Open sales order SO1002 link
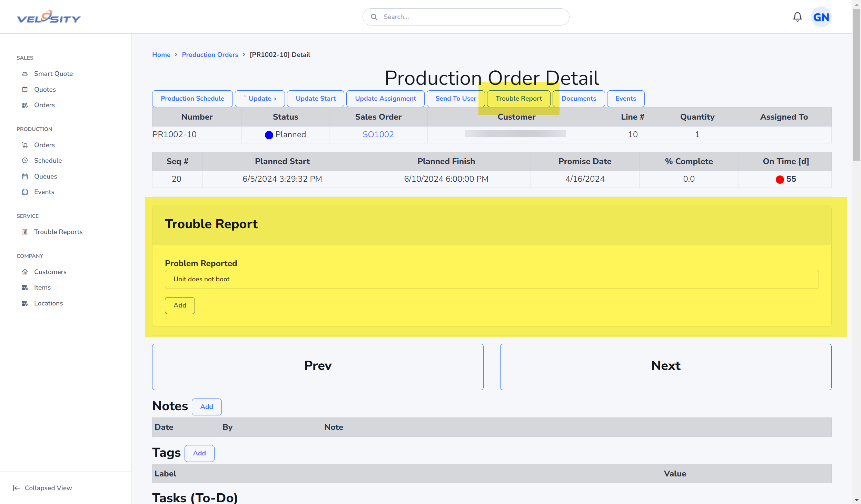The width and height of the screenshot is (861, 504). [378, 135]
